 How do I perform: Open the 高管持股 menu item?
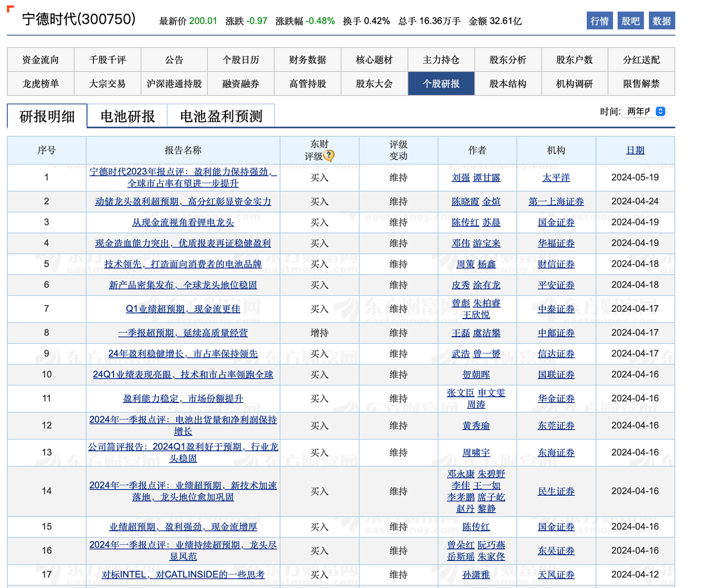[308, 84]
